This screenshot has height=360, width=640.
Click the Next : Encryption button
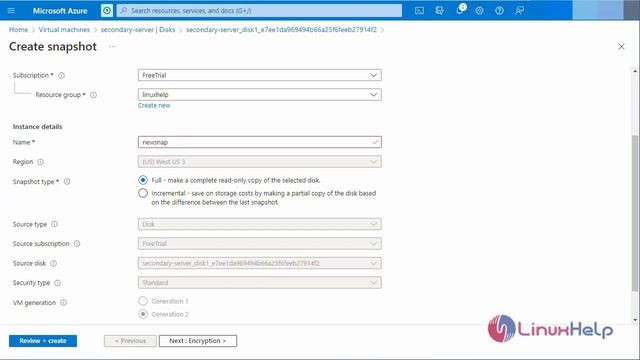(198, 341)
